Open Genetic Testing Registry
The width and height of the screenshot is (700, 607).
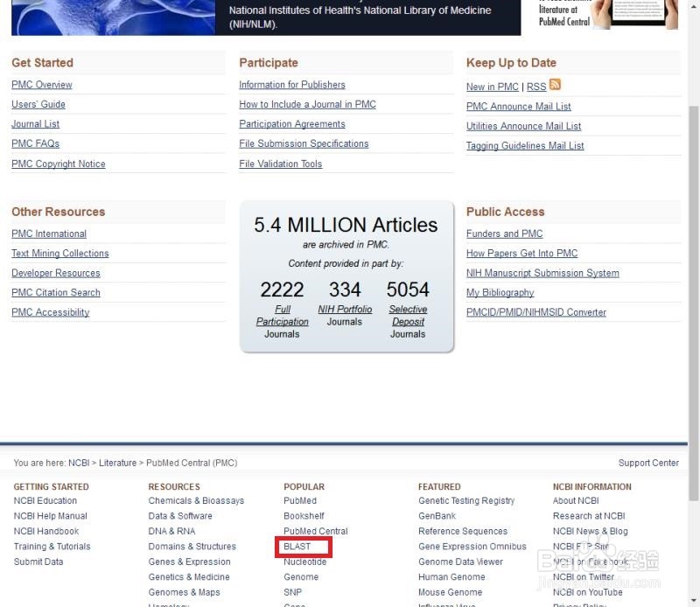pyautogui.click(x=466, y=501)
